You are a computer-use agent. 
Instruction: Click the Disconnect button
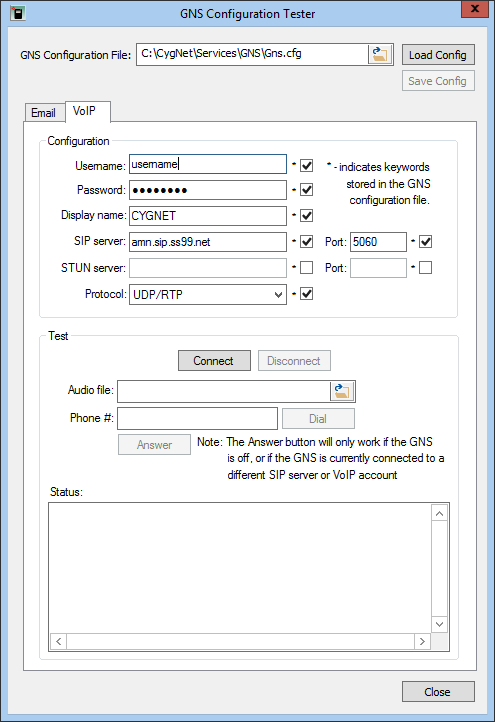pos(294,361)
